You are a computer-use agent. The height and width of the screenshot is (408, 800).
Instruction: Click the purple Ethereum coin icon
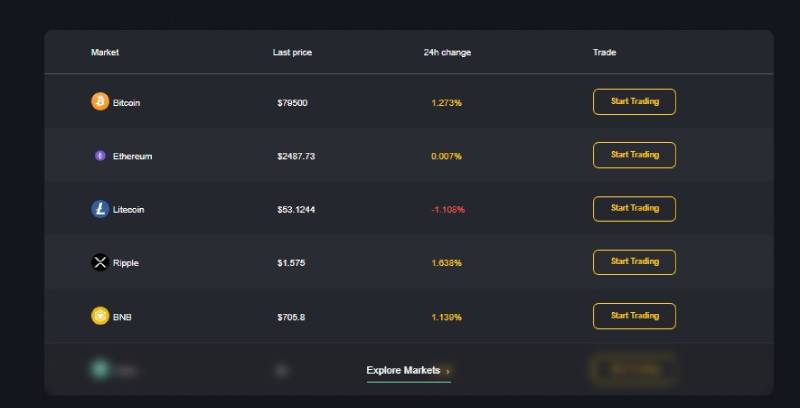(x=100, y=156)
